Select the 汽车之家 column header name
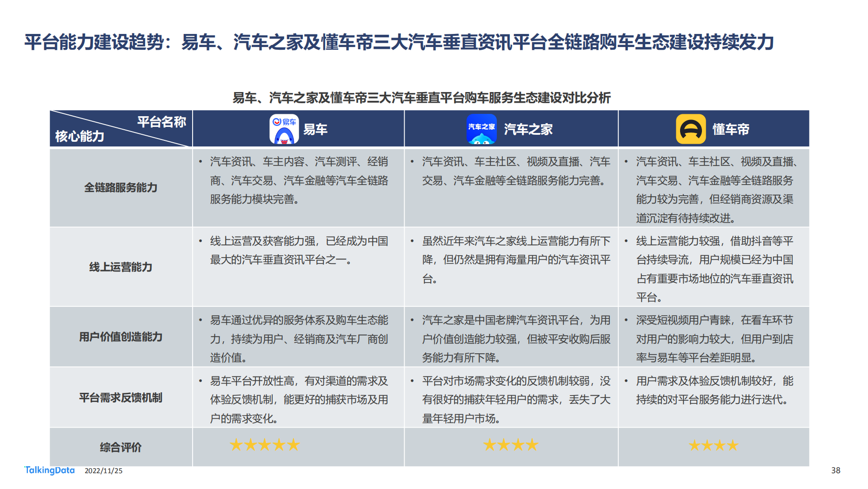 click(x=528, y=129)
